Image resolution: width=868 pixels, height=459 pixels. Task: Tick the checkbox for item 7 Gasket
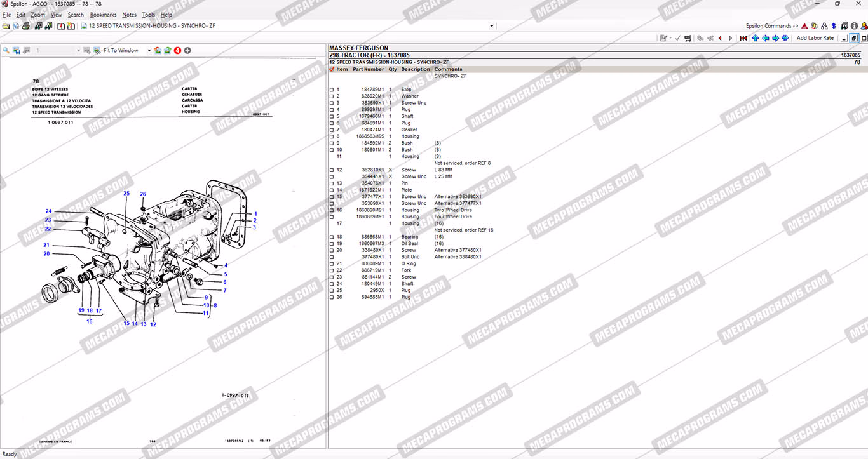pos(332,130)
